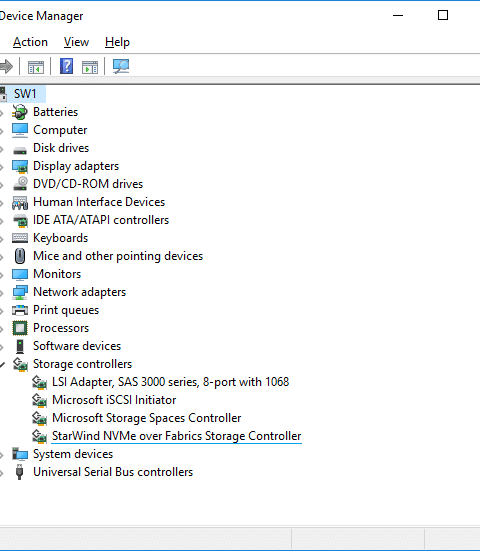Click the DVD/CD-ROM drives disc icon
The image size is (480, 551).
point(20,184)
